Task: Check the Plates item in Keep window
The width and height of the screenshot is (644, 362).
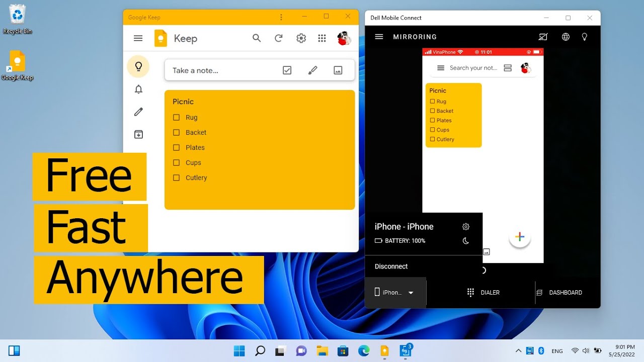Action: pyautogui.click(x=176, y=147)
